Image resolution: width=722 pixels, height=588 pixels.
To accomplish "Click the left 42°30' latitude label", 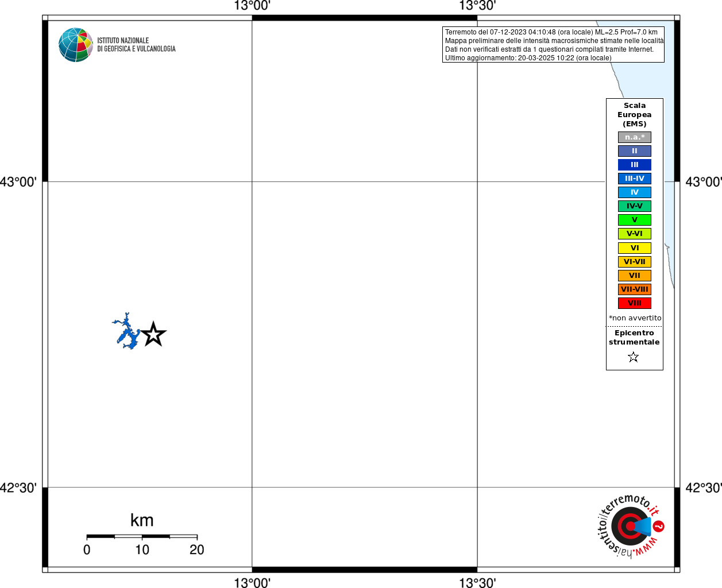I will [18, 488].
